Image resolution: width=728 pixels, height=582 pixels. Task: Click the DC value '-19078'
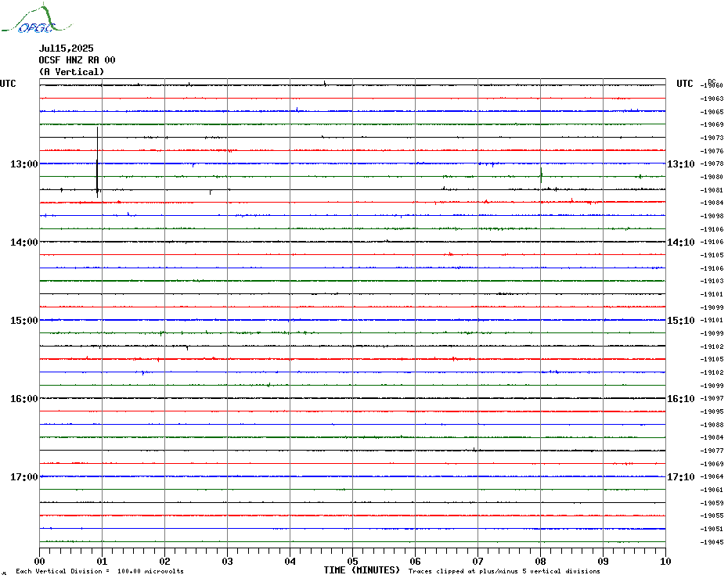point(712,163)
